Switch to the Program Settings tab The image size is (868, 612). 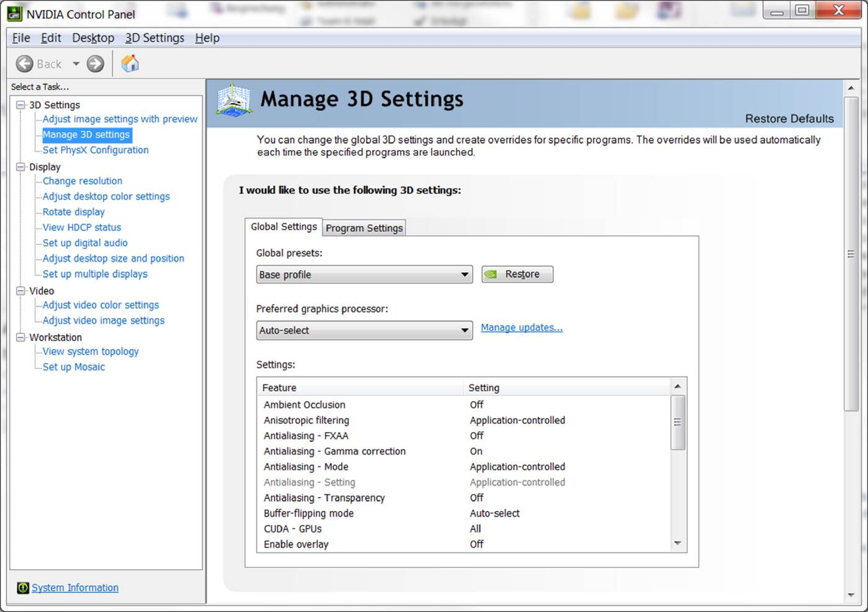point(364,228)
